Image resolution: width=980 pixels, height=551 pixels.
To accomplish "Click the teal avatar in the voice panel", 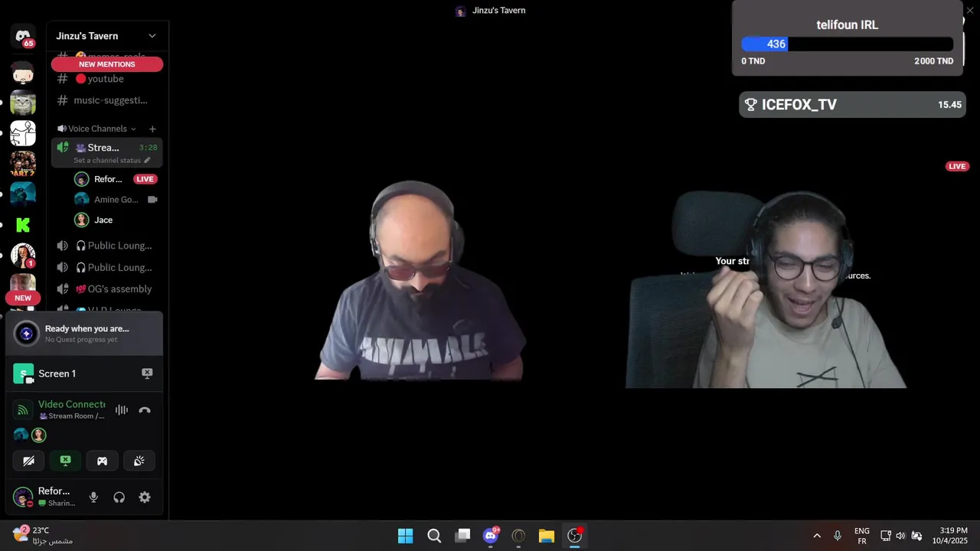I will (x=21, y=435).
